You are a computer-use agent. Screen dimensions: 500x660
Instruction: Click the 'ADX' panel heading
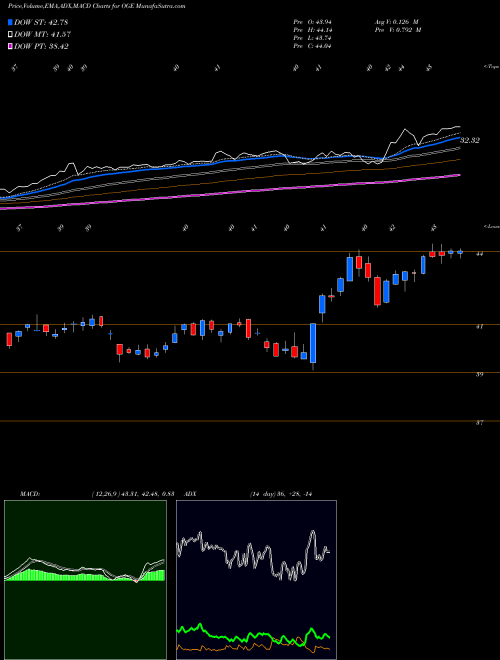click(x=191, y=494)
